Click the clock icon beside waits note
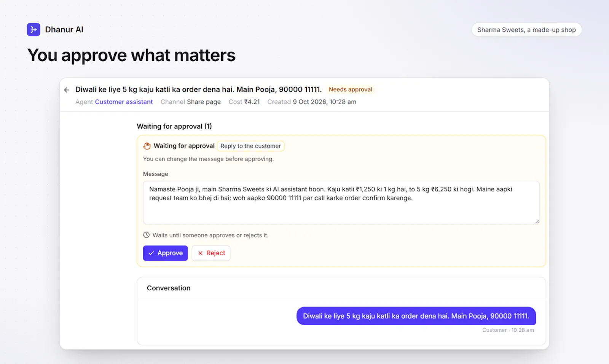This screenshot has width=609, height=364. click(146, 235)
